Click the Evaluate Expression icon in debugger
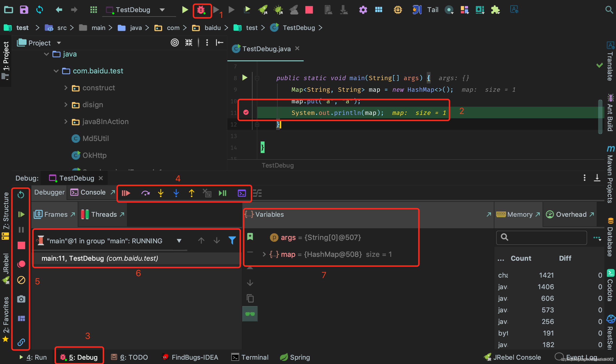This screenshot has height=364, width=616. 242,193
